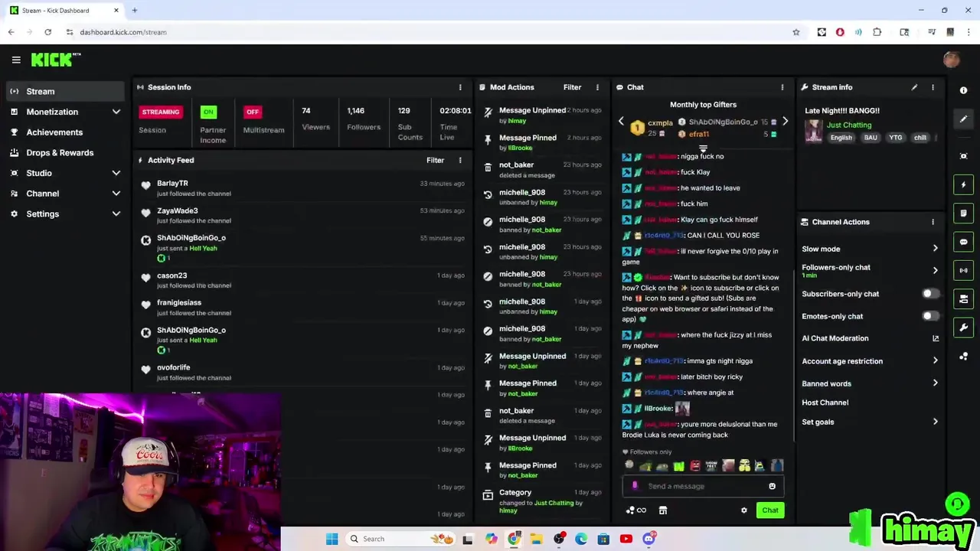Open a new browser tab
Viewport: 980px width, 551px height.
[134, 11]
